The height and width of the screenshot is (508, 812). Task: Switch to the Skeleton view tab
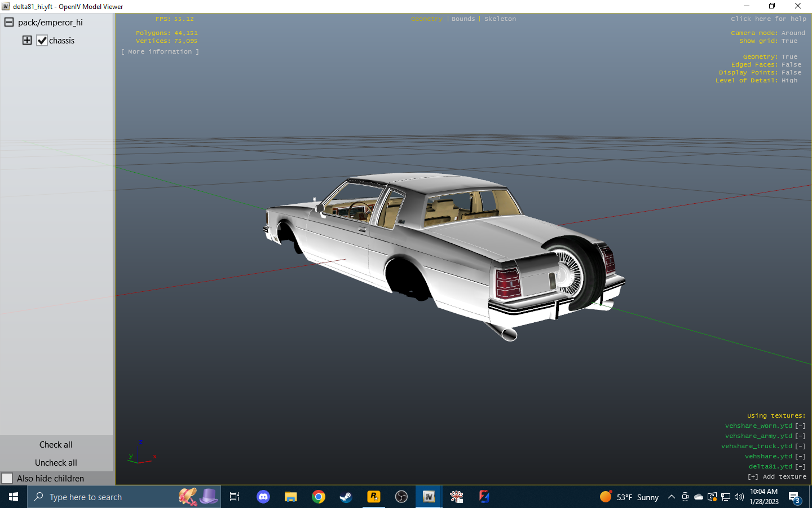click(500, 19)
